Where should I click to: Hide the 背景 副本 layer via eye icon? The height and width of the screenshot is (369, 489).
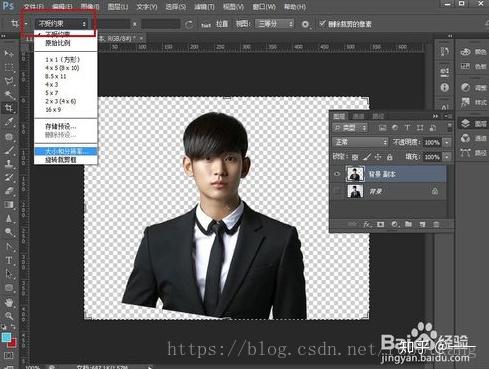(337, 174)
